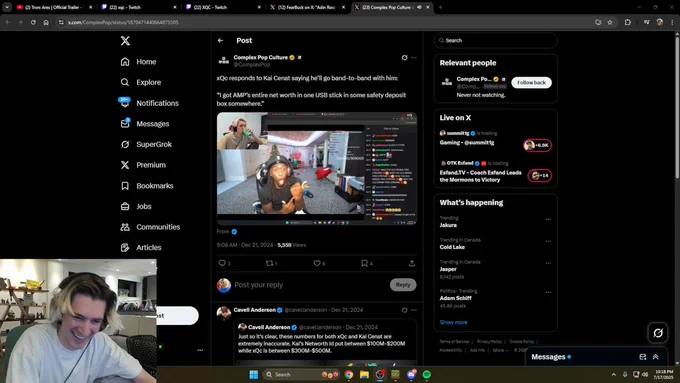
Task: Open Chrome tab search dropdown
Action: tap(7, 7)
